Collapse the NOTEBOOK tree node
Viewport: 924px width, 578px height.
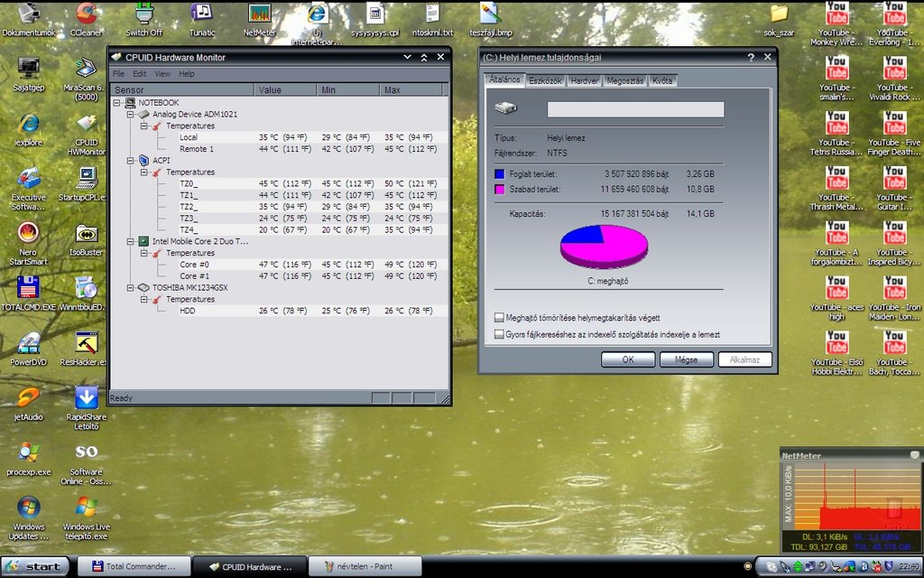point(116,102)
